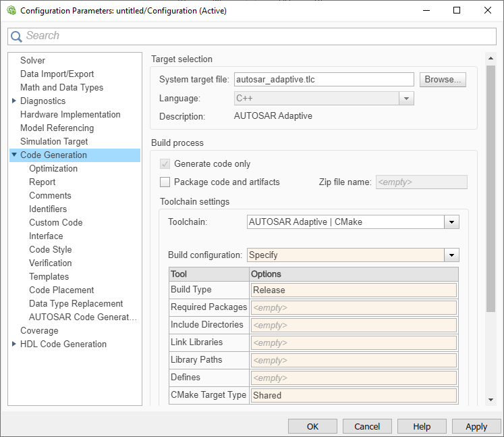The height and width of the screenshot is (437, 504).
Task: Click the search magnifier icon
Action: (17, 36)
